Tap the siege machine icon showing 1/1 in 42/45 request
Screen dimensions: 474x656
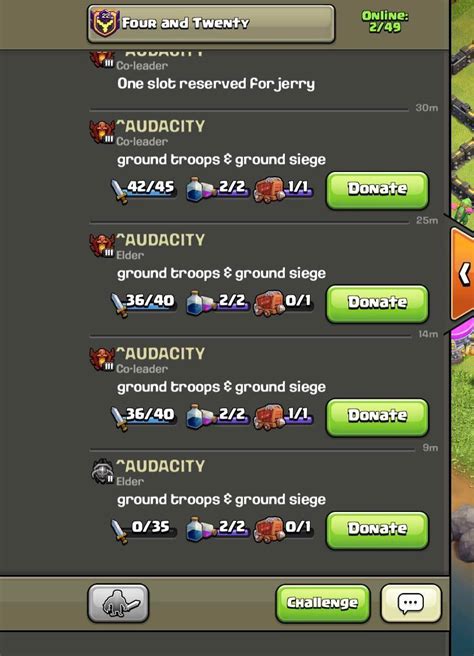pyautogui.click(x=269, y=189)
